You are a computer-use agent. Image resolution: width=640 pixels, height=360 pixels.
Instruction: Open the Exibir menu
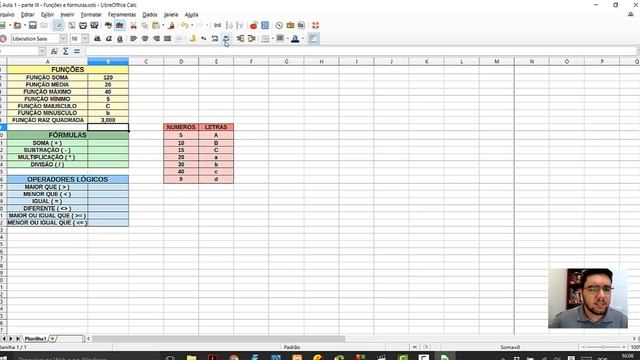[47, 15]
